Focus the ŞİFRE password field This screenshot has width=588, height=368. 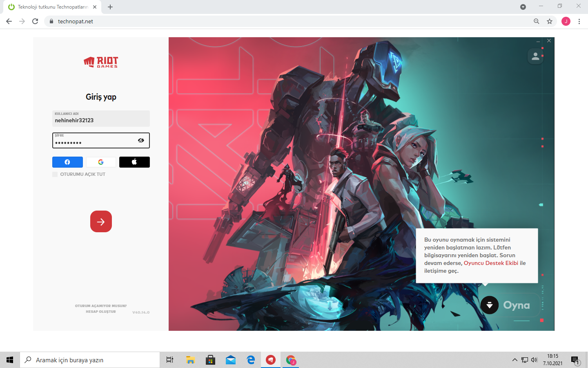101,140
